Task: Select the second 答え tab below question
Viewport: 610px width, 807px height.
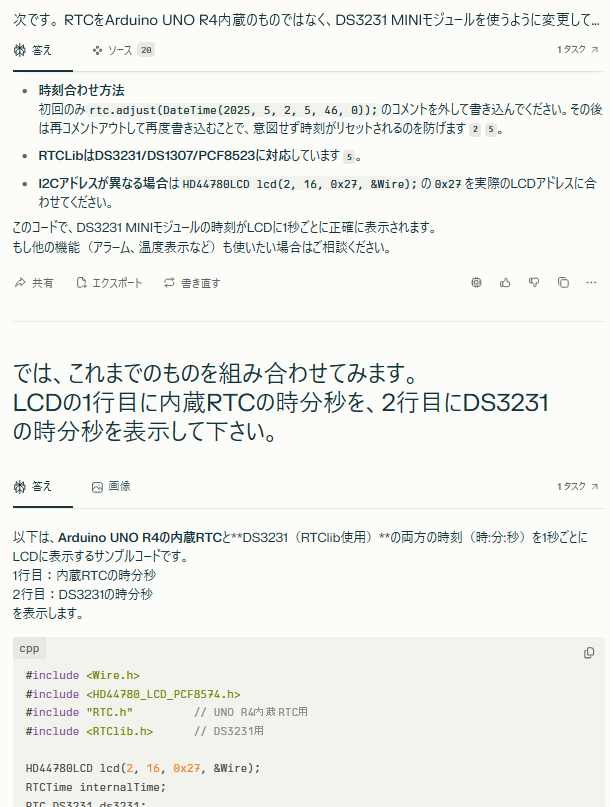Action: click(33, 486)
